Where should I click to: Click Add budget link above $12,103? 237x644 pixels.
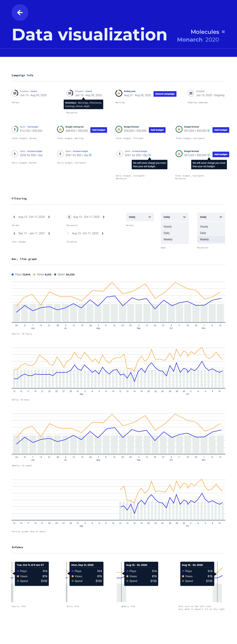(x=33, y=127)
